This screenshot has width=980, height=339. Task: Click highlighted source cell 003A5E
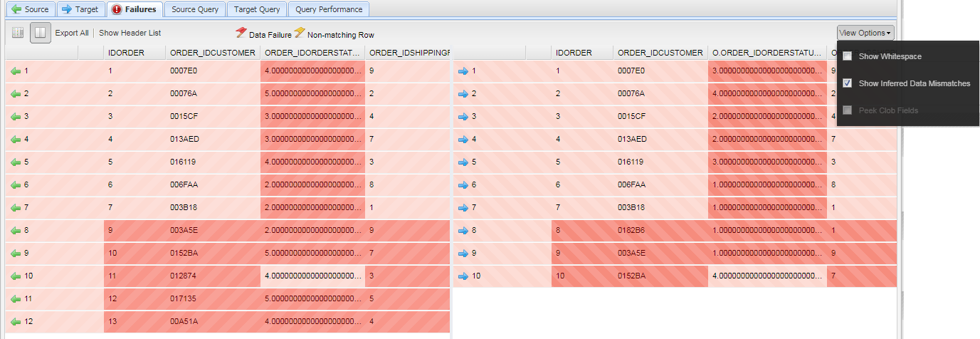[182, 231]
